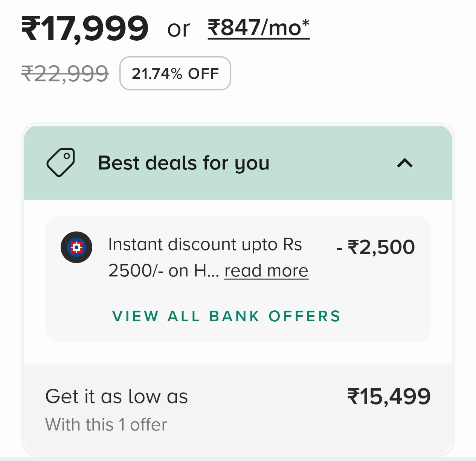
Task: Click the 21.74% OFF badge
Action: click(175, 73)
